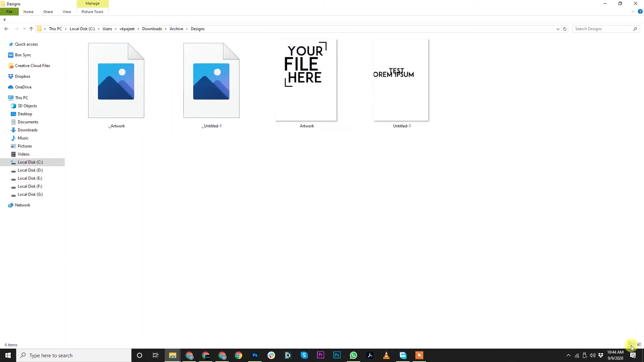Navigate to the Downloads breadcrumb link

point(152,29)
